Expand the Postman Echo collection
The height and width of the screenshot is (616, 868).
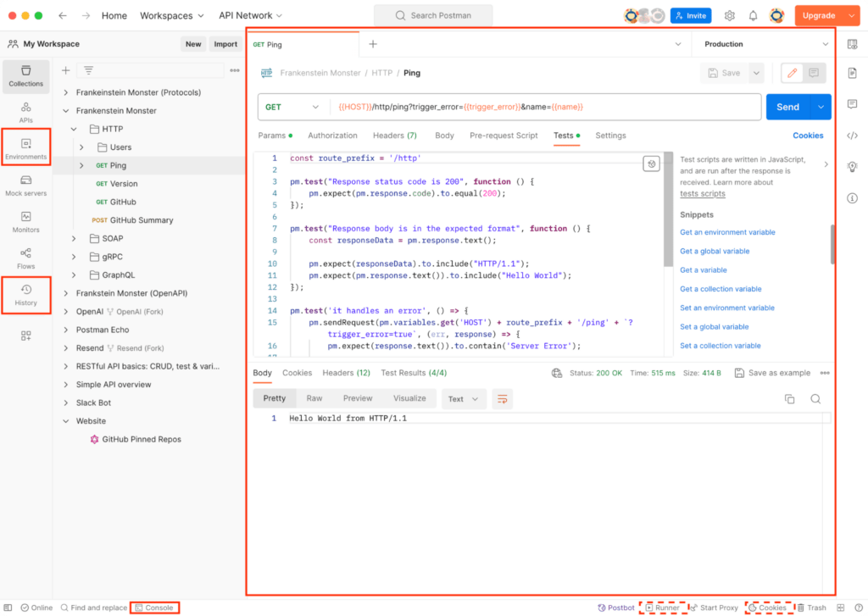pyautogui.click(x=66, y=330)
